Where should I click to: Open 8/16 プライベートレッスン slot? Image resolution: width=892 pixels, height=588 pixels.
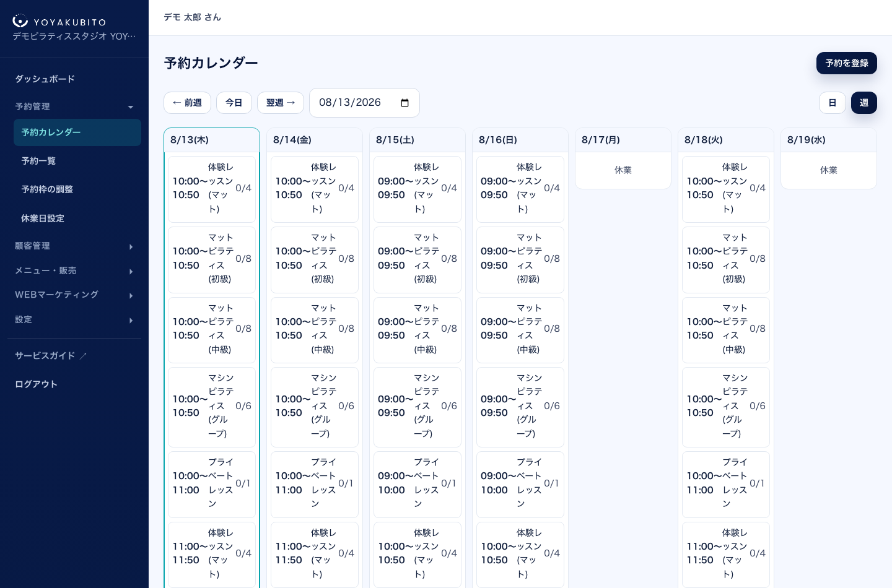520,485
